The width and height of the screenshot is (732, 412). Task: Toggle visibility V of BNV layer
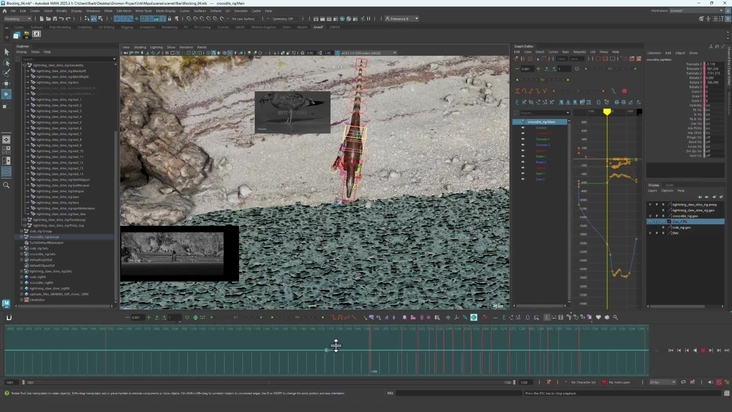pos(650,233)
